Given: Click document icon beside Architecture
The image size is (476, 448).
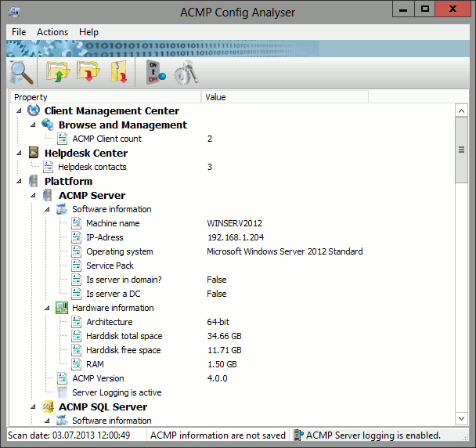Looking at the screenshot, I should [x=76, y=322].
